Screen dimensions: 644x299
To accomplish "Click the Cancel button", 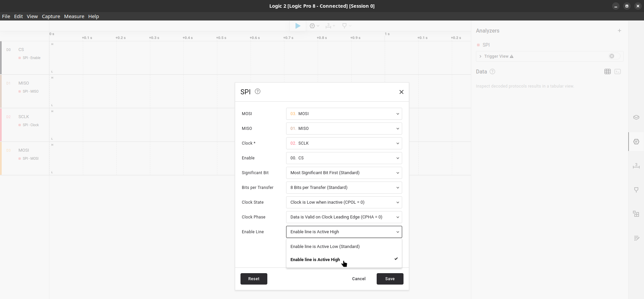I will 359,279.
